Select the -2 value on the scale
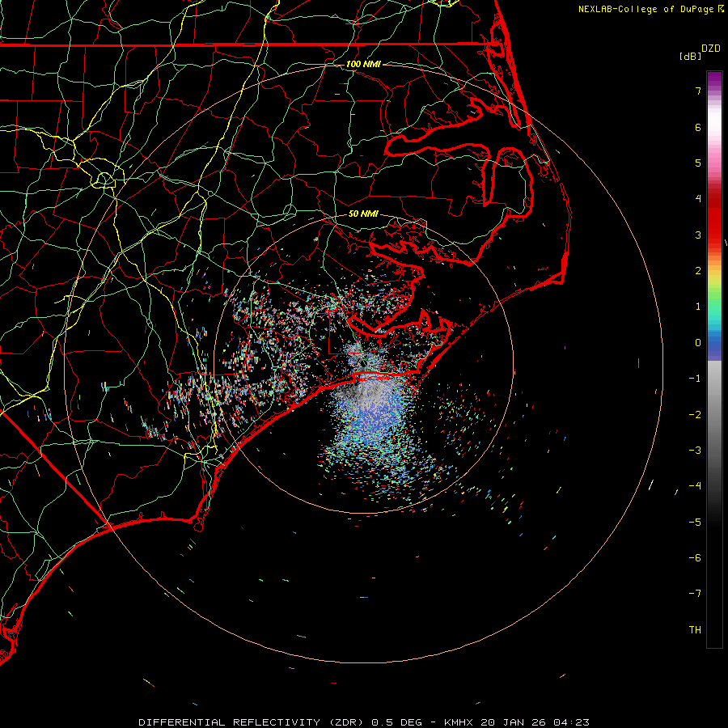Image resolution: width=728 pixels, height=728 pixels. click(x=695, y=415)
